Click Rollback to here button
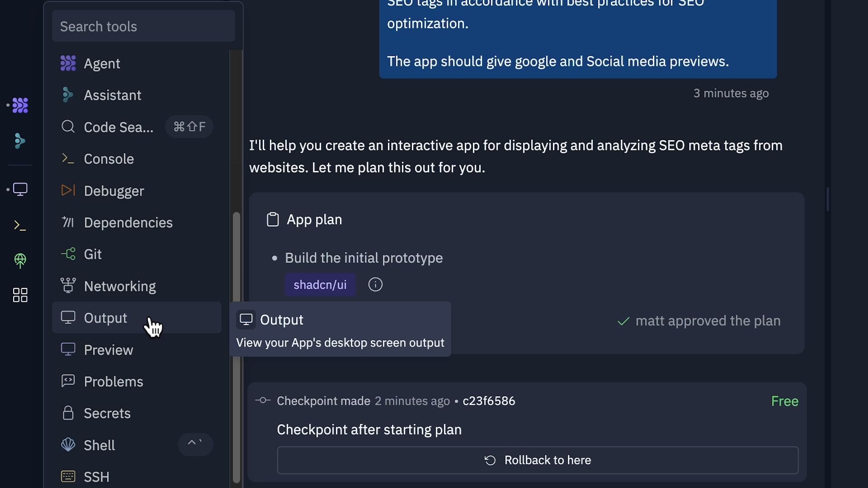 538,460
